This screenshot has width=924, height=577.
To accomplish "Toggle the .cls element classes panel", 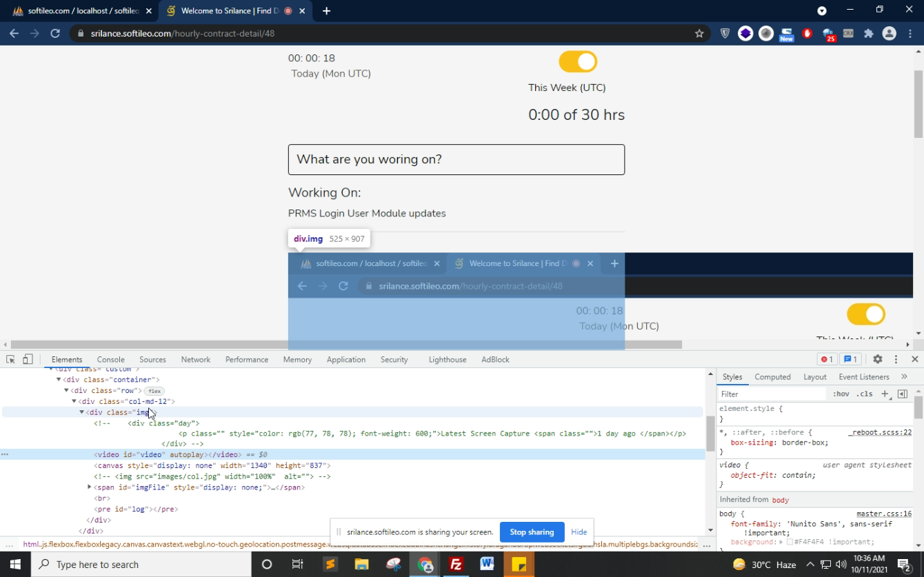I will pyautogui.click(x=864, y=394).
